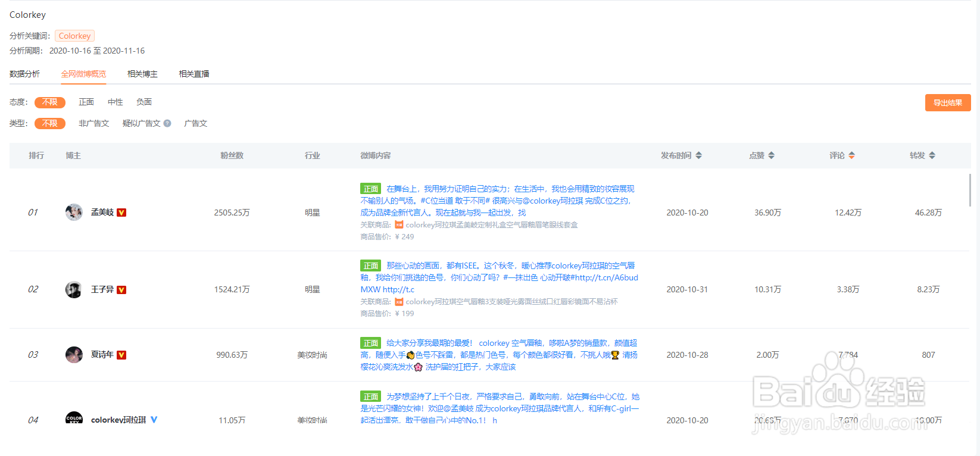
Task: Click blogger name 王子异
Action: click(x=102, y=290)
